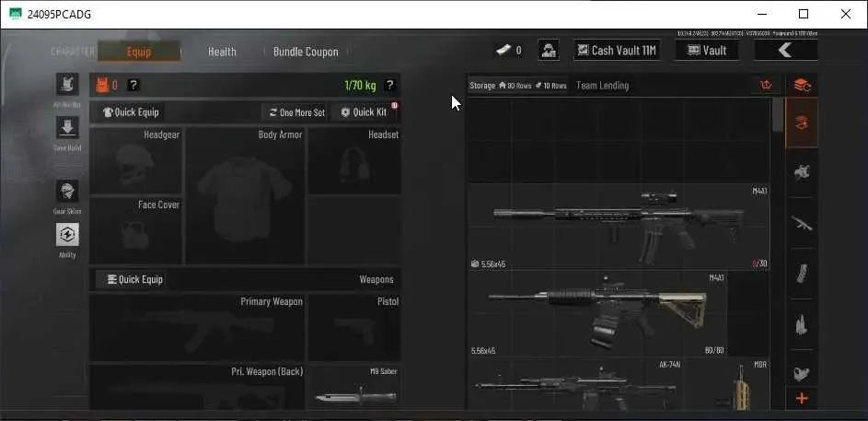868x421 pixels.
Task: Select the Ability lightning icon
Action: (67, 234)
